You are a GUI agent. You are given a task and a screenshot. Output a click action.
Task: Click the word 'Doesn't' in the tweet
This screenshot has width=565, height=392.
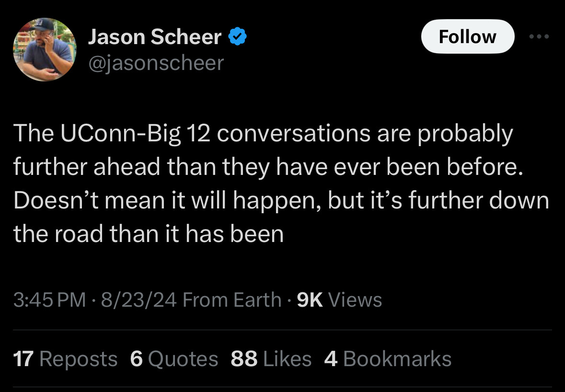tap(56, 200)
